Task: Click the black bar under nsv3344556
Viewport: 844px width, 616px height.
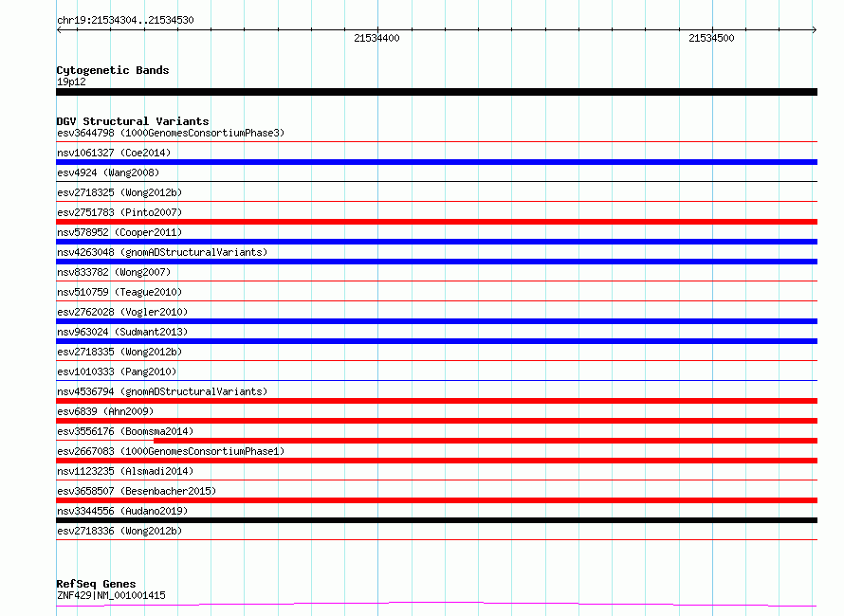Action: point(436,520)
